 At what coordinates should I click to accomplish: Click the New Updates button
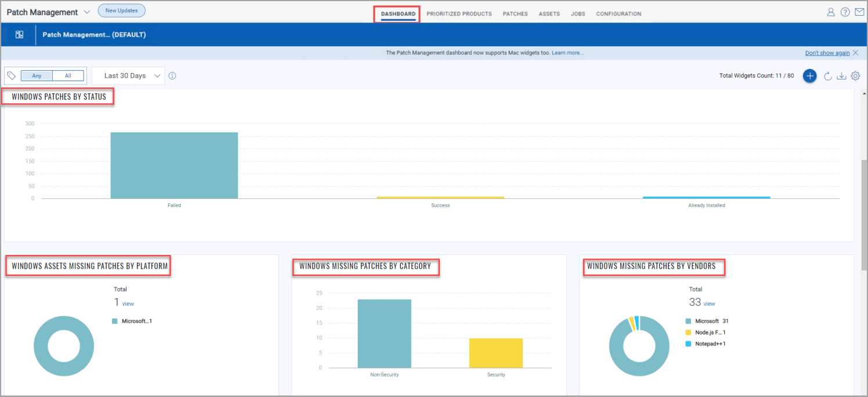point(121,10)
